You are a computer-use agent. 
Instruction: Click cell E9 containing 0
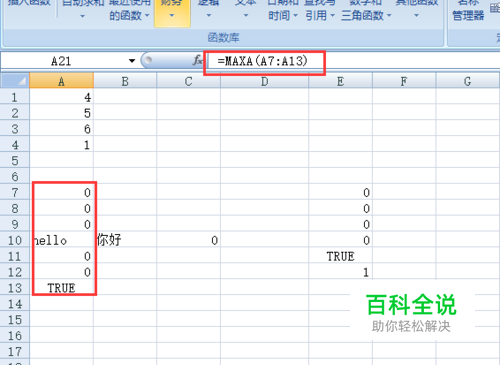click(x=340, y=224)
